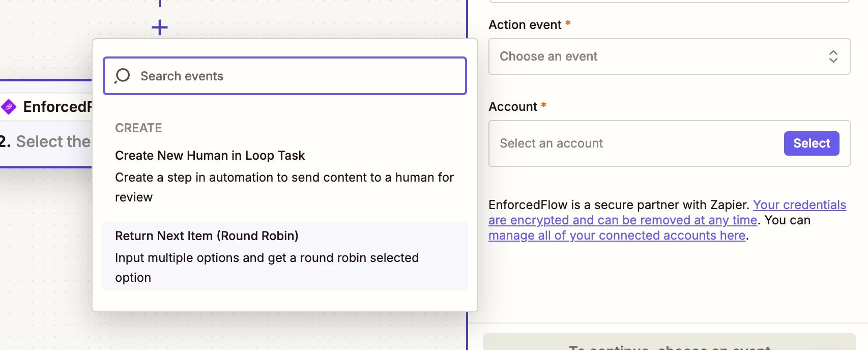Open the Your credentials are encrypted link
This screenshot has height=350, width=868.
point(667,213)
